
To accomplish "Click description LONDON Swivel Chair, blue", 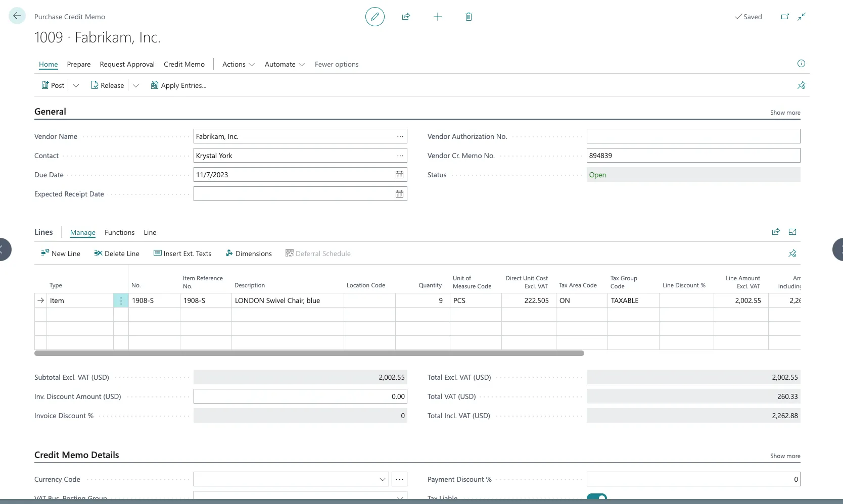I will (x=288, y=300).
